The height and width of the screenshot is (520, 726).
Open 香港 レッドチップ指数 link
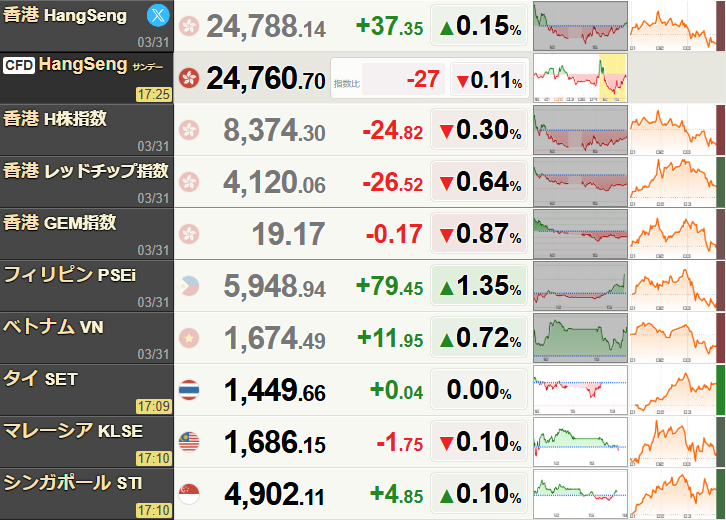point(86,171)
